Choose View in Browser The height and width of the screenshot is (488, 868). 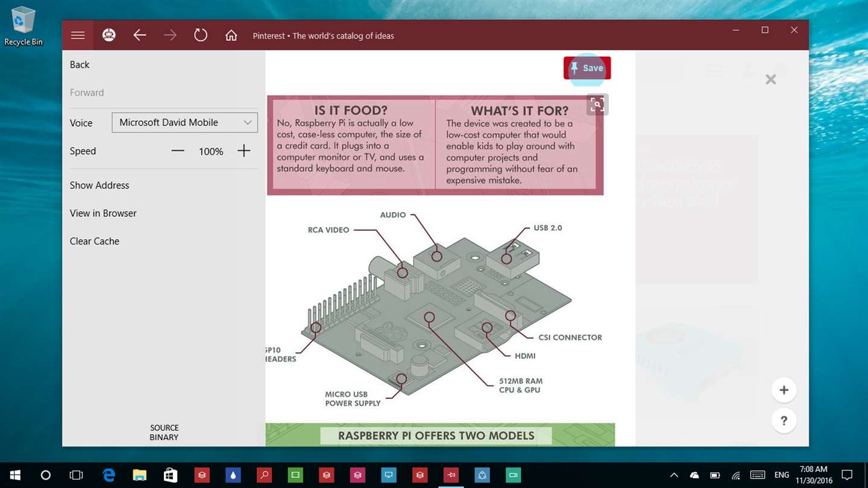coord(103,213)
